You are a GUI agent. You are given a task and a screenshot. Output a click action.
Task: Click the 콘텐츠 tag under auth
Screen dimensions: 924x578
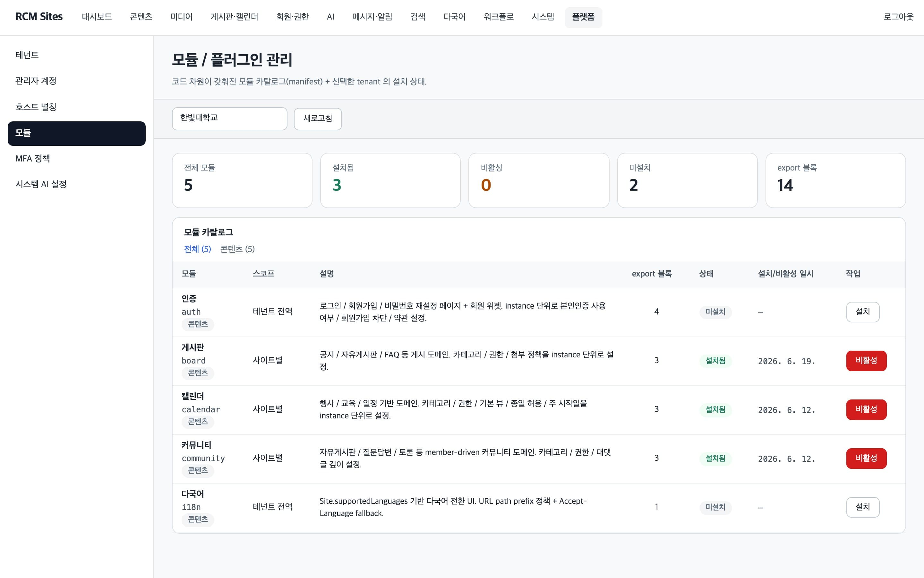[198, 324]
